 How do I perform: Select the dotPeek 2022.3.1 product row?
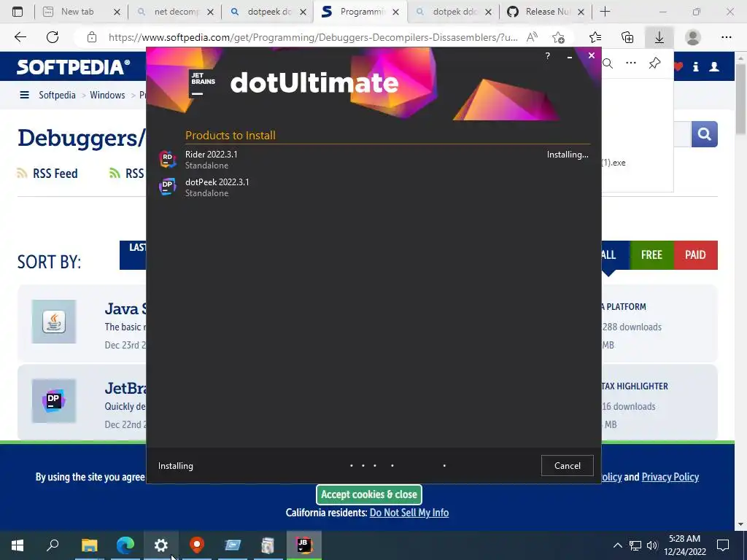[374, 187]
